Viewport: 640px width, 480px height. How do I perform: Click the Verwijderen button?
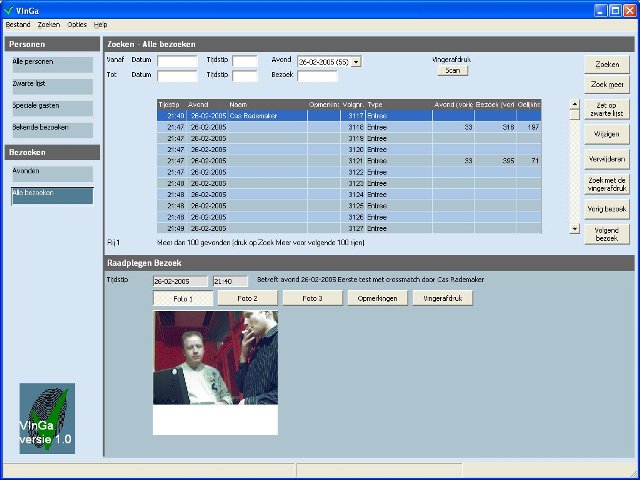click(x=607, y=159)
